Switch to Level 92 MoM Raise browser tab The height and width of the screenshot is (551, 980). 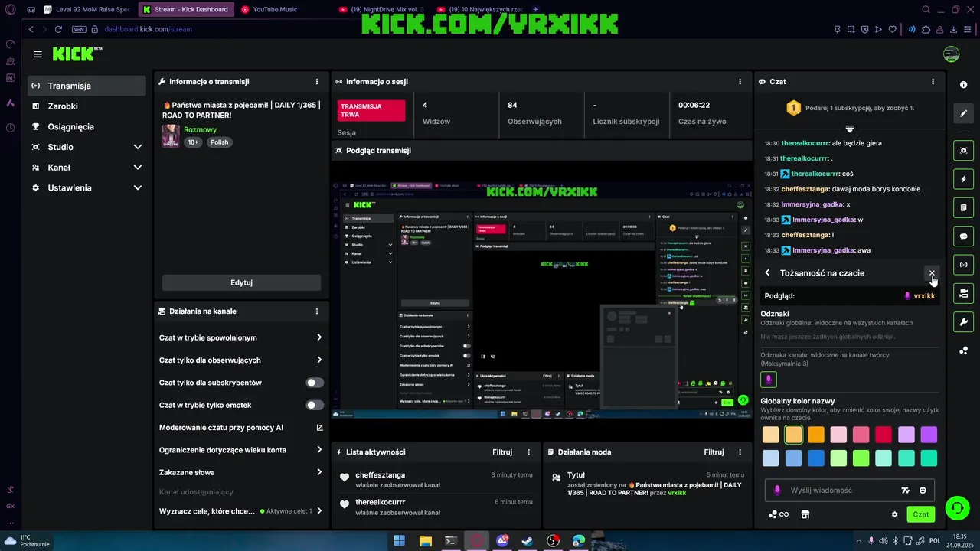(87, 10)
